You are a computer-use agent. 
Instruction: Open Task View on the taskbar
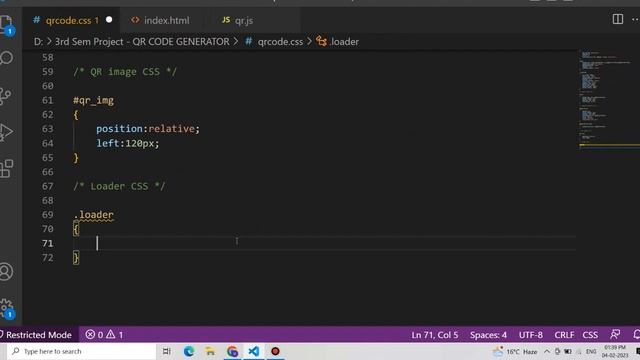(x=167, y=351)
